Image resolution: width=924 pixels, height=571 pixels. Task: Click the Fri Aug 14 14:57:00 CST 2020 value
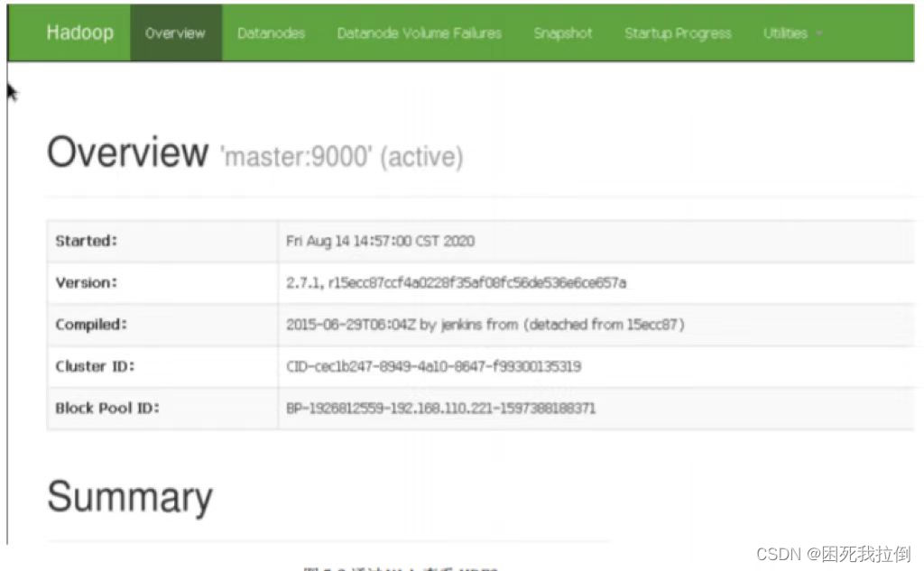(380, 241)
